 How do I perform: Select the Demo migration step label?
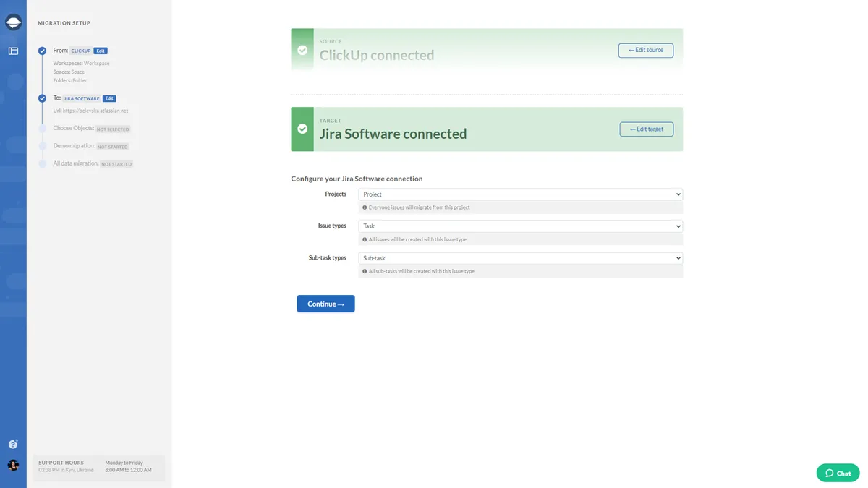click(x=75, y=146)
